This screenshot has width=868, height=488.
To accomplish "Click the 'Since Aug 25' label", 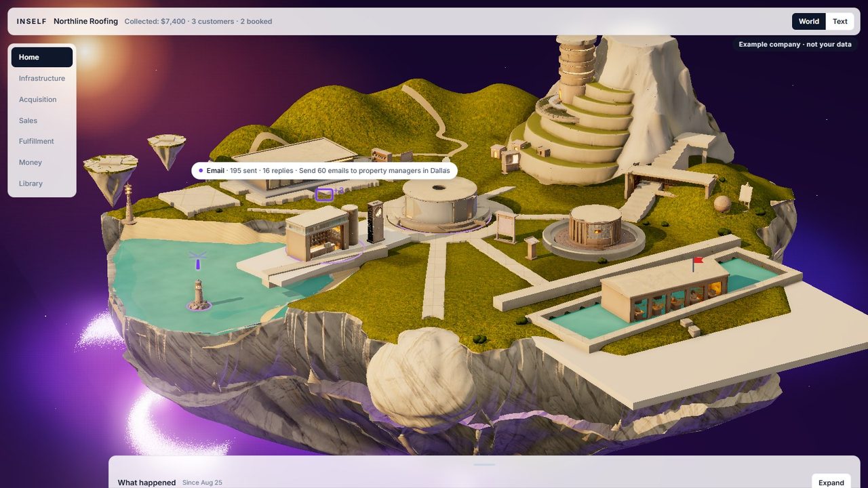I will click(x=202, y=483).
